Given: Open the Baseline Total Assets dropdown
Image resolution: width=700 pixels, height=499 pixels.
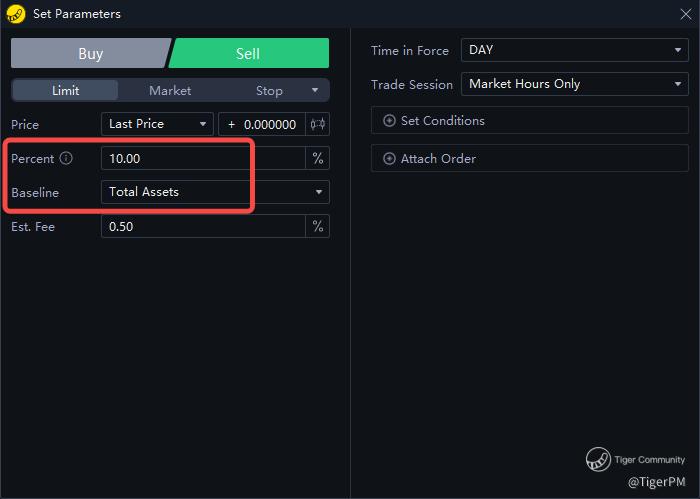Looking at the screenshot, I should [x=215, y=192].
